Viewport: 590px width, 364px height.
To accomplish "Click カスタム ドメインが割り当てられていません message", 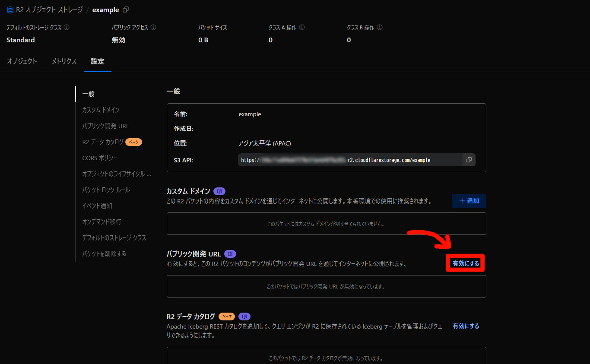I will 326,224.
